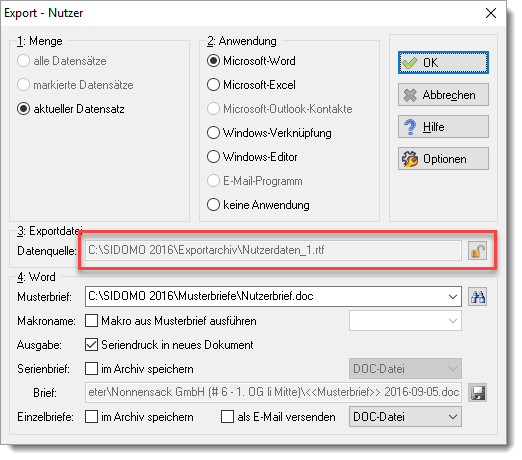Expand the Musterbrief path dropdown
This screenshot has width=522, height=460.
point(452,296)
